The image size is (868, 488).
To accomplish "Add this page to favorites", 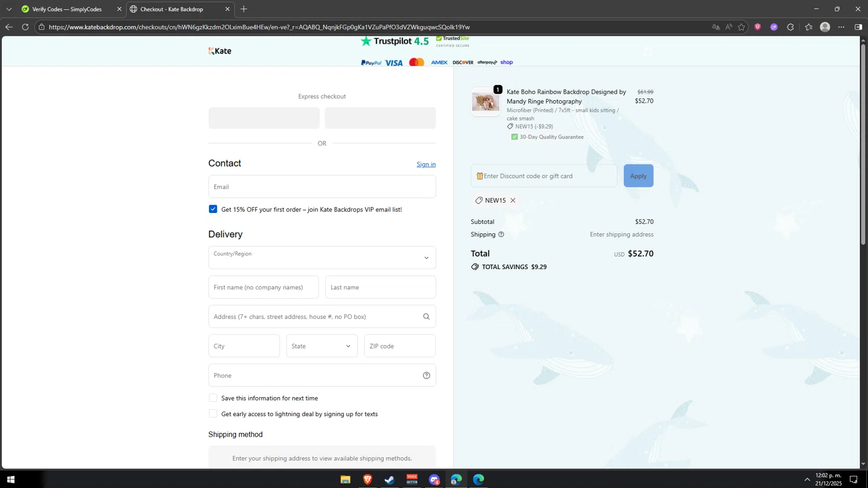I will pyautogui.click(x=741, y=27).
